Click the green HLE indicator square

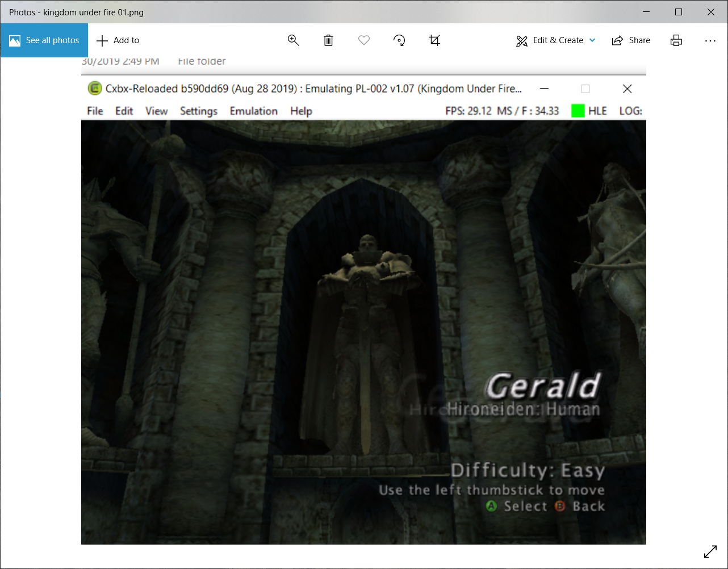[578, 111]
